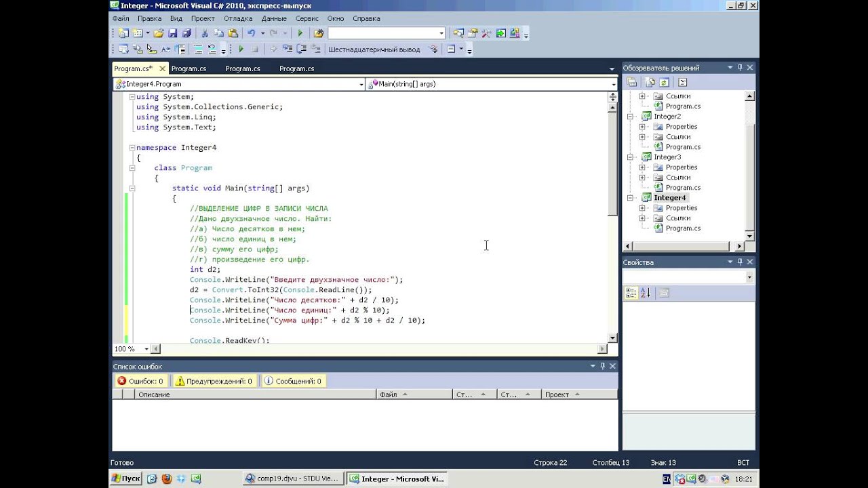Switch Properties panel to alphabetical sort

645,293
